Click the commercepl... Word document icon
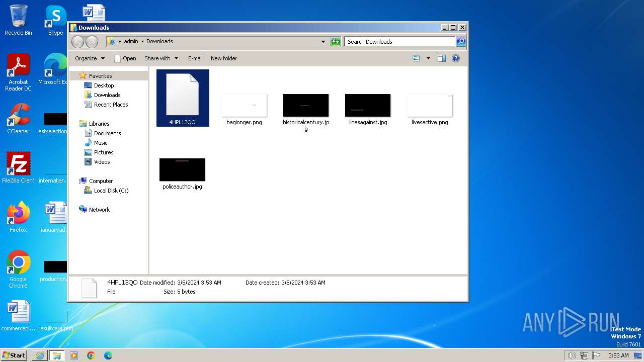Screen dimensions: 644x362 tap(18, 316)
